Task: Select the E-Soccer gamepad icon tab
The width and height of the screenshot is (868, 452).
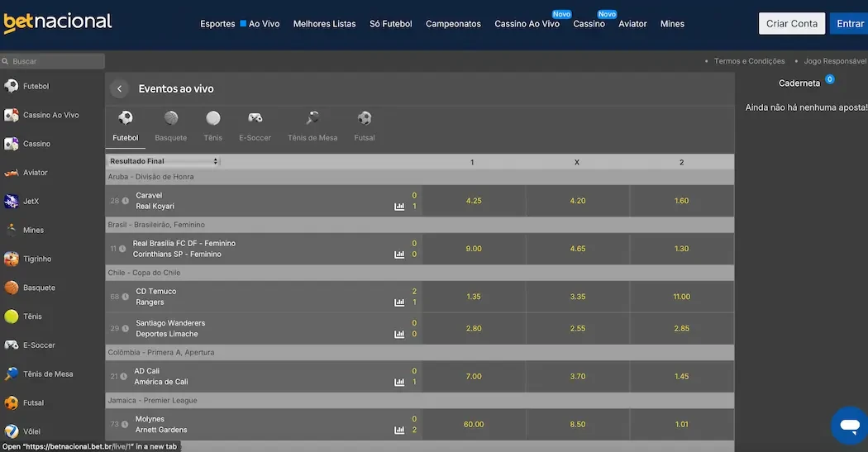Action: coord(255,118)
